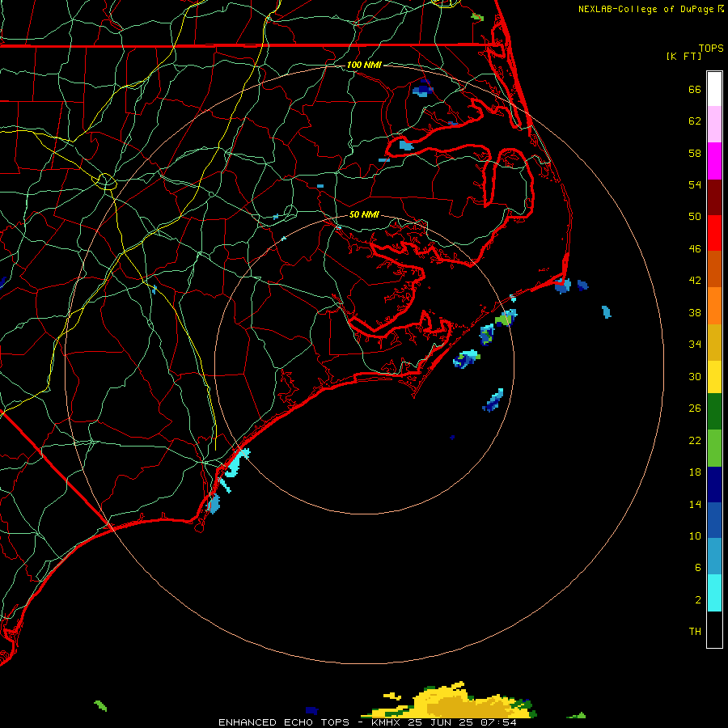Click the legend value 42

click(x=695, y=281)
